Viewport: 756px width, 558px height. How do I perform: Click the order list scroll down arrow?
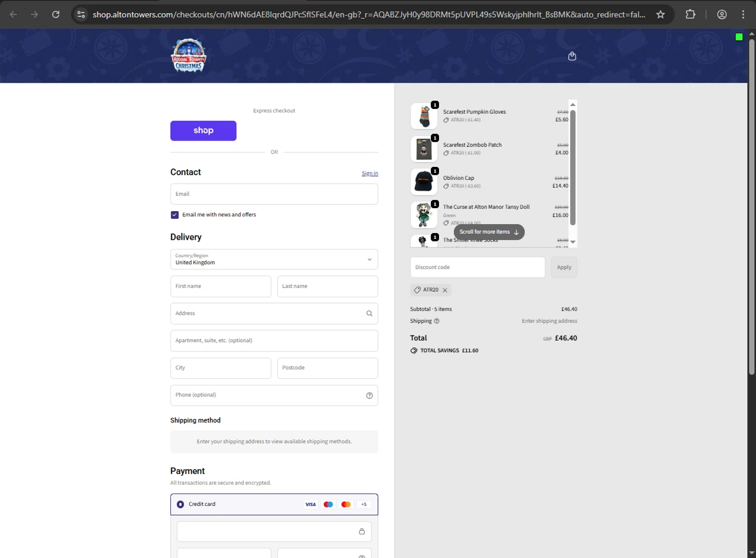coord(573,242)
